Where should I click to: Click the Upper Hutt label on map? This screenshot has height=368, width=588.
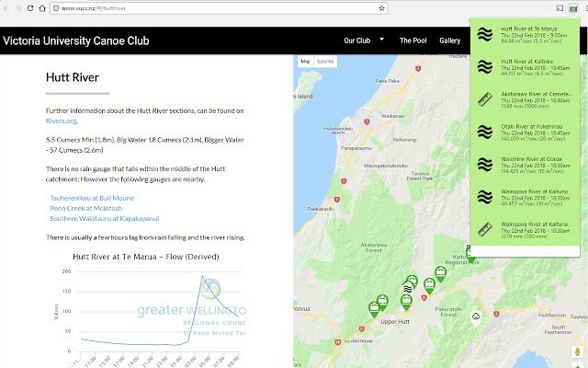click(395, 322)
